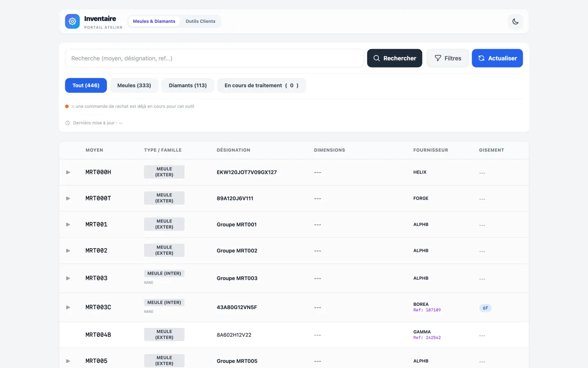The width and height of the screenshot is (588, 368).
Task: Select the Meules (333) filter
Action: (x=134, y=85)
